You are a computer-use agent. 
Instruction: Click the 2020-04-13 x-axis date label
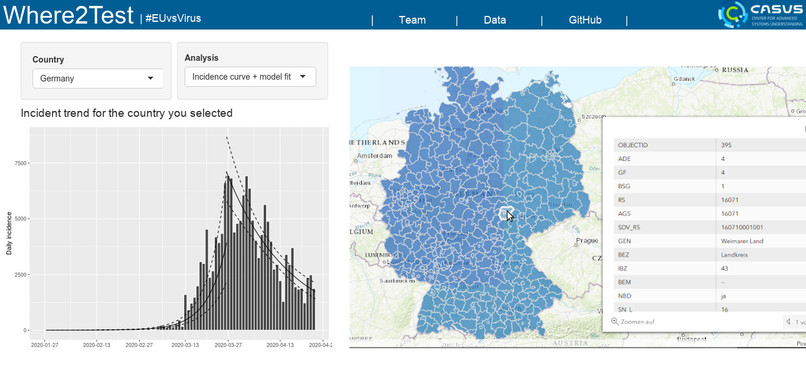point(279,345)
